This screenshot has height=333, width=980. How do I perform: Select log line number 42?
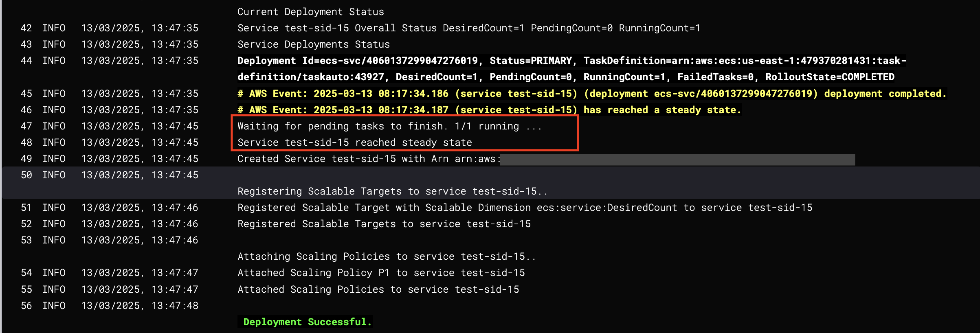pos(26,28)
